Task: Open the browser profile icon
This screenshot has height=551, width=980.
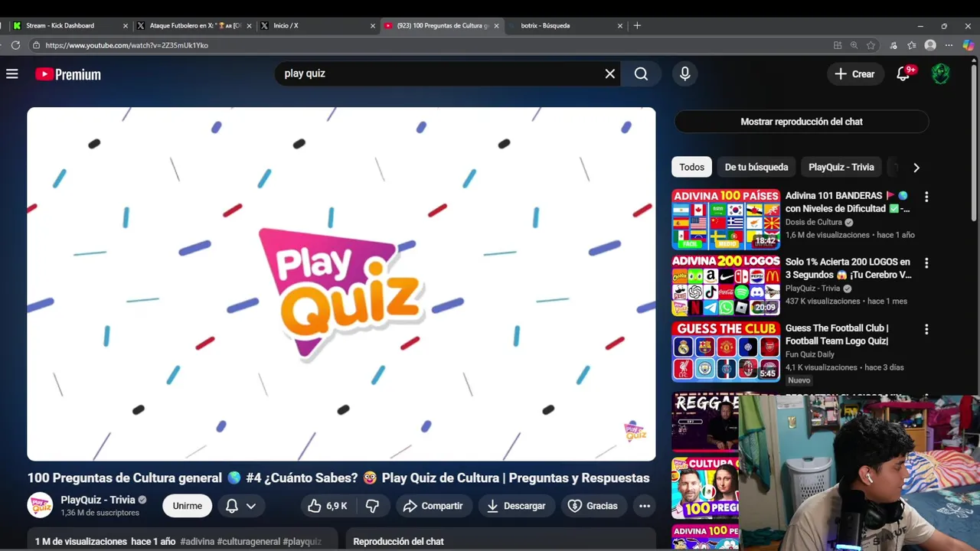Action: click(x=930, y=45)
